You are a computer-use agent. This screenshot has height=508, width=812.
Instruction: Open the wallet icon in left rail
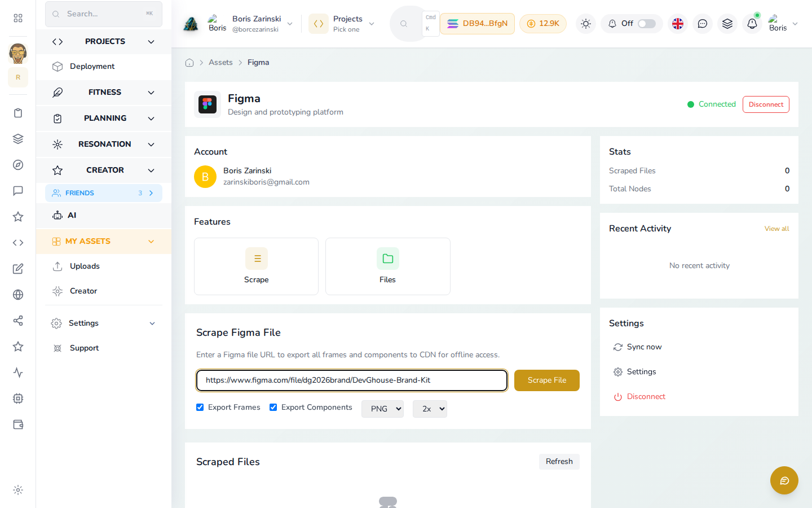pyautogui.click(x=18, y=424)
